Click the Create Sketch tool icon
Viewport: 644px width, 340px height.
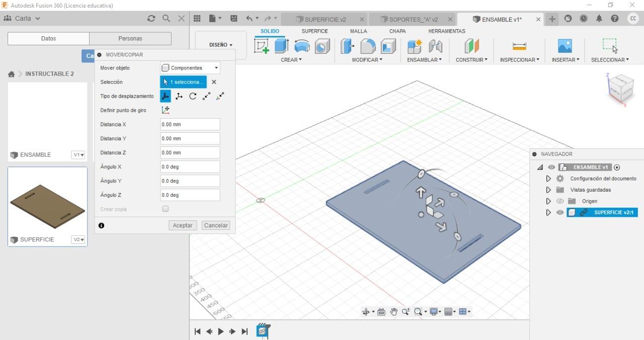pos(262,46)
